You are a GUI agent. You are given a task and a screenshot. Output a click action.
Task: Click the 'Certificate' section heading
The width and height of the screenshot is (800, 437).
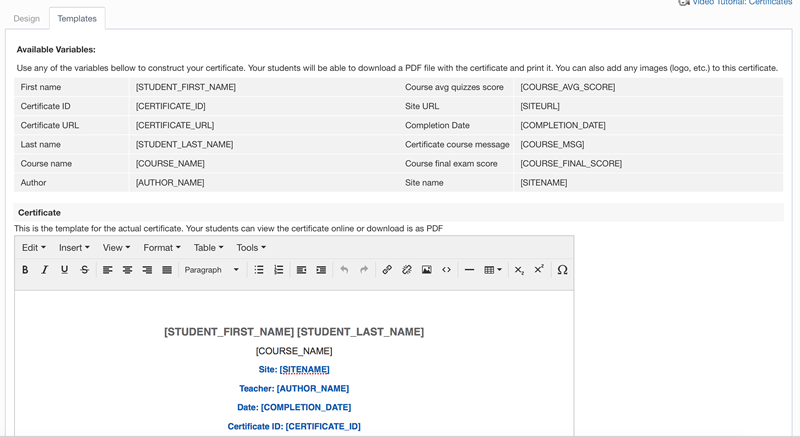click(x=39, y=213)
